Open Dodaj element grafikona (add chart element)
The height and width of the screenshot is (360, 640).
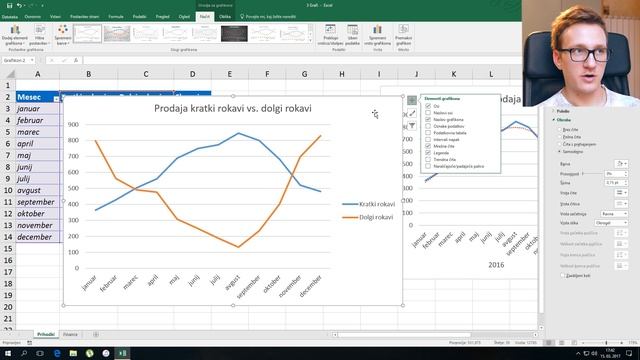point(15,35)
